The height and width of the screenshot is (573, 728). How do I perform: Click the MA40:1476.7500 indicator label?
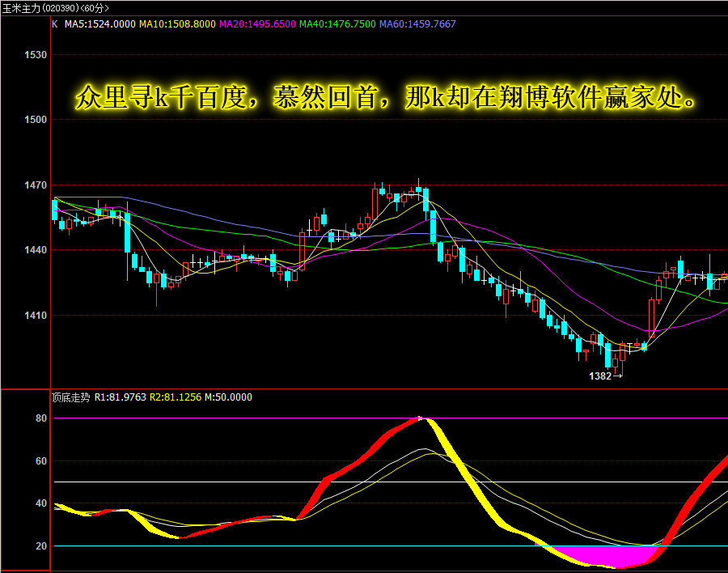(x=337, y=24)
